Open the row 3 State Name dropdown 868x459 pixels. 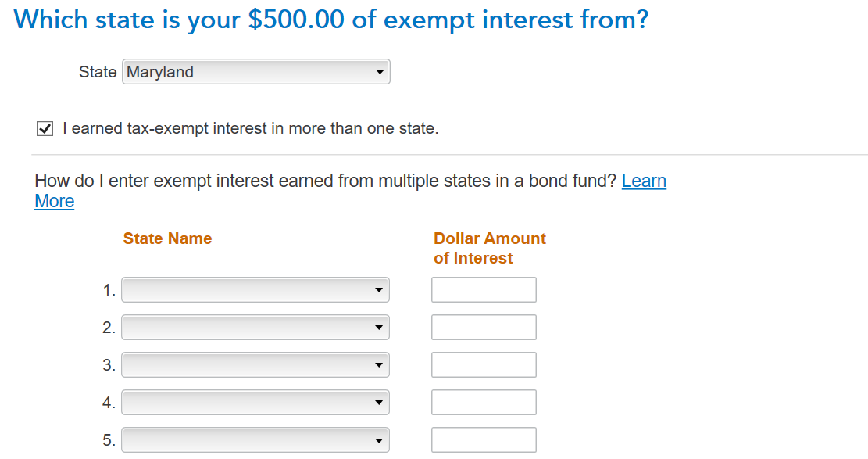tap(255, 365)
